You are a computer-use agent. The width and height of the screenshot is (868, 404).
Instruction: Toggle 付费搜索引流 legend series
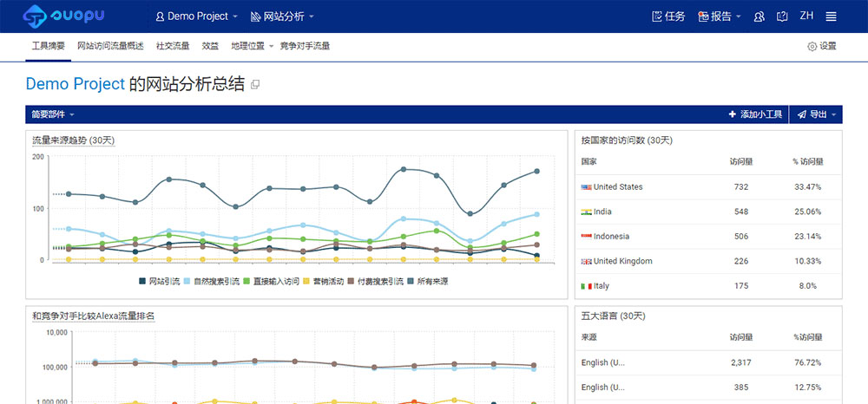tap(375, 281)
